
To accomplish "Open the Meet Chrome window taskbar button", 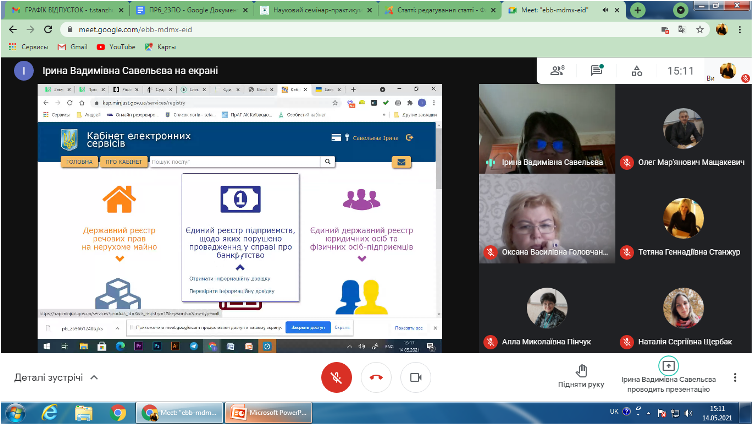I will click(x=180, y=412).
